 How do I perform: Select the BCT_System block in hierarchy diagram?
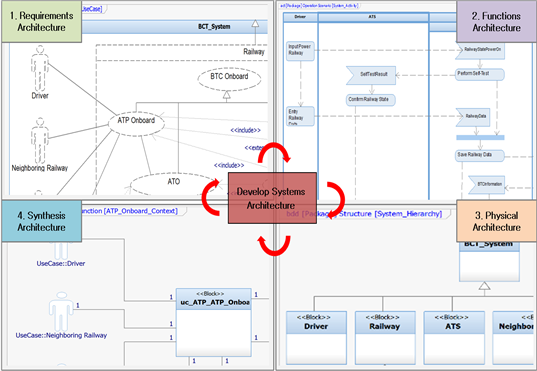coord(489,261)
